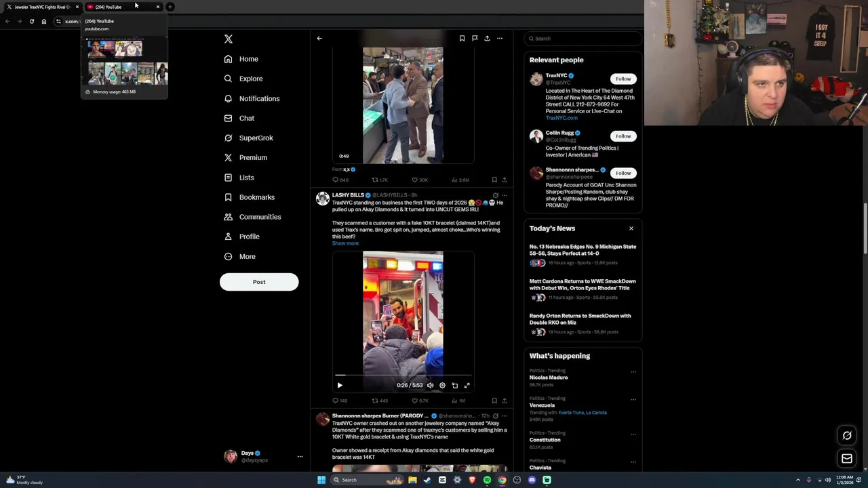Go back with the post header arrow
The image size is (868, 488).
319,39
